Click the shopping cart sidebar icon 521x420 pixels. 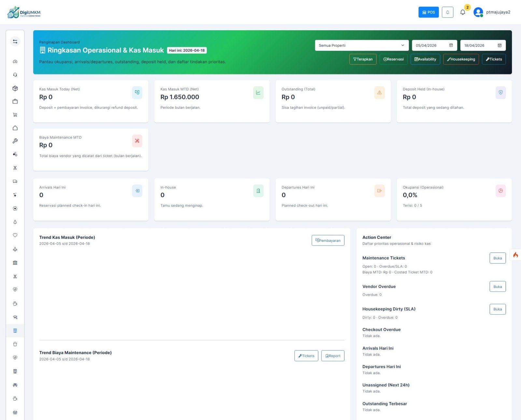click(x=15, y=115)
